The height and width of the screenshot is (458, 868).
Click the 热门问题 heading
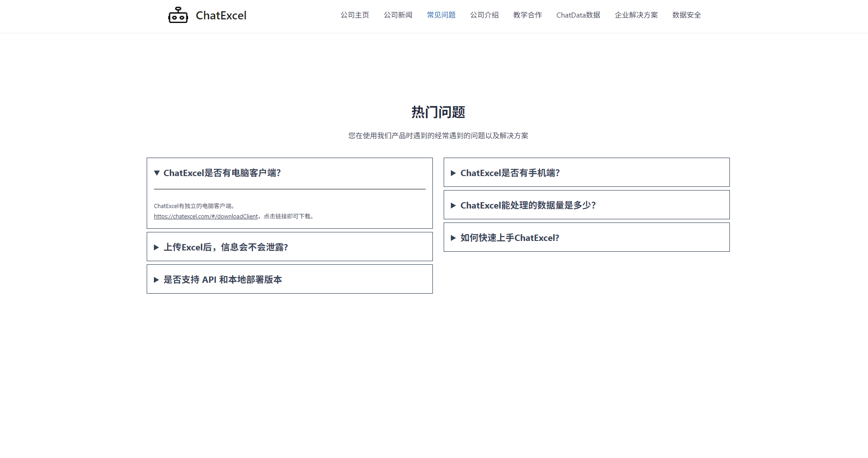pos(438,112)
